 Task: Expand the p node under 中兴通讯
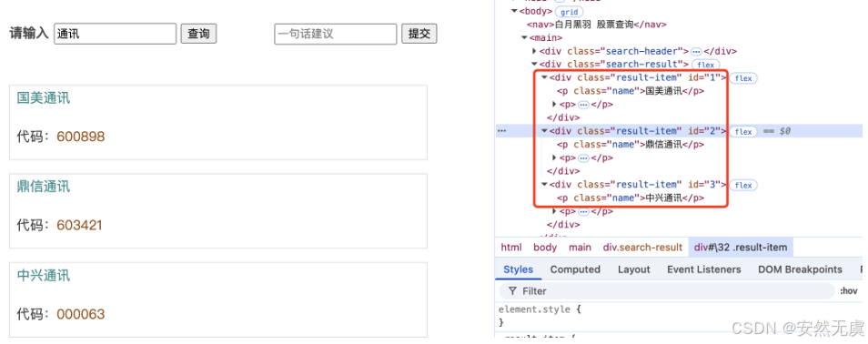(x=554, y=211)
